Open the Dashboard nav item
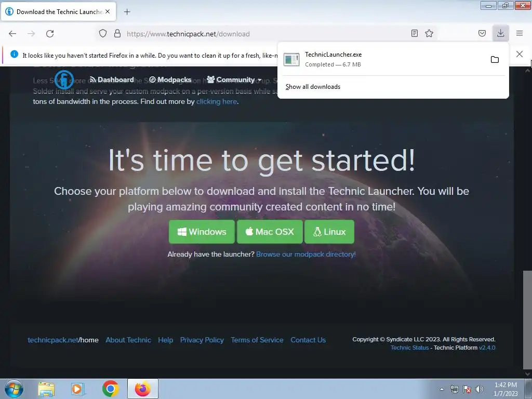Viewport: 532px width, 399px height. 112,79
